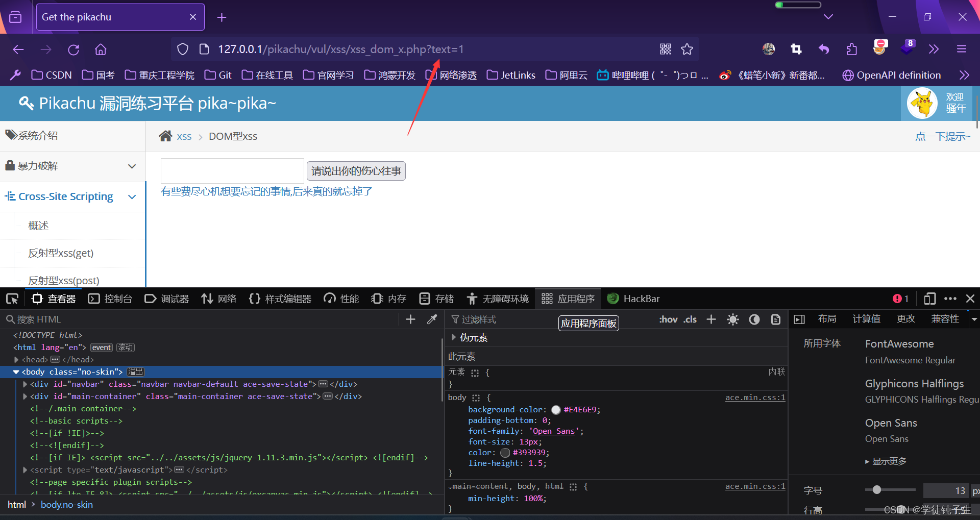
Task: Switch to the 控制台 tab
Action: [110, 299]
